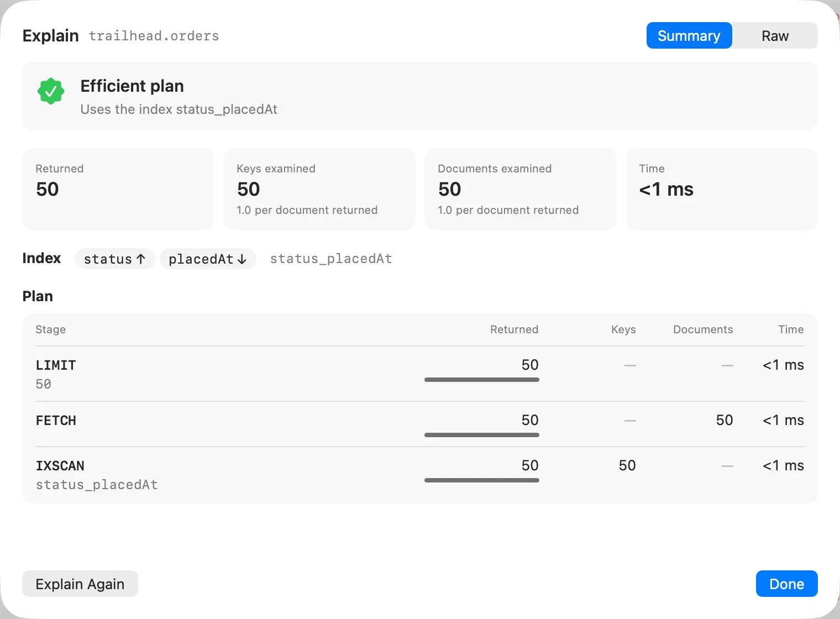This screenshot has height=619, width=840.
Task: Click the limit value 50 under LIMIT
Action: (x=44, y=384)
